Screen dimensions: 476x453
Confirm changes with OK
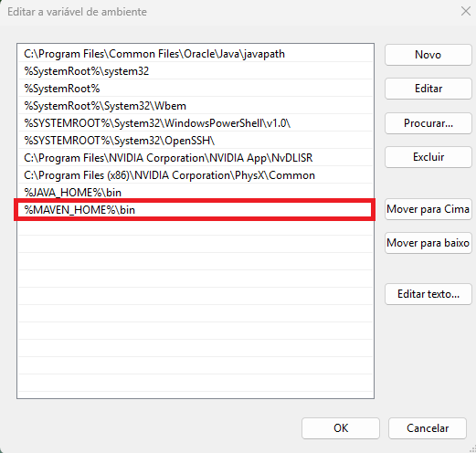click(x=341, y=428)
